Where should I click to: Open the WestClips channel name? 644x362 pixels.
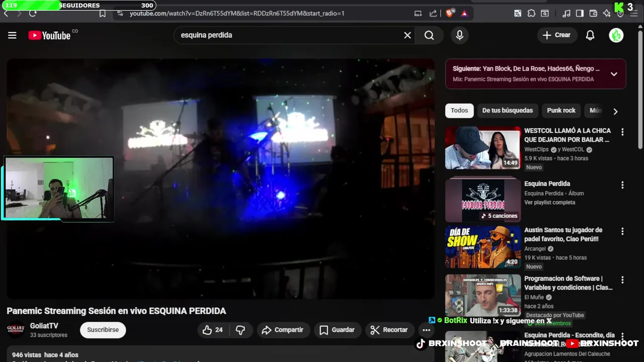pos(536,150)
